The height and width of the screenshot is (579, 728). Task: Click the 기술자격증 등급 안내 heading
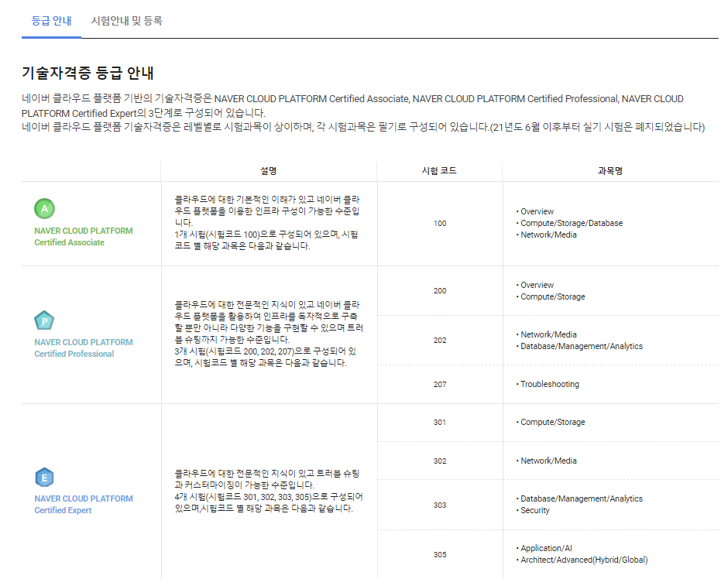tap(88, 73)
